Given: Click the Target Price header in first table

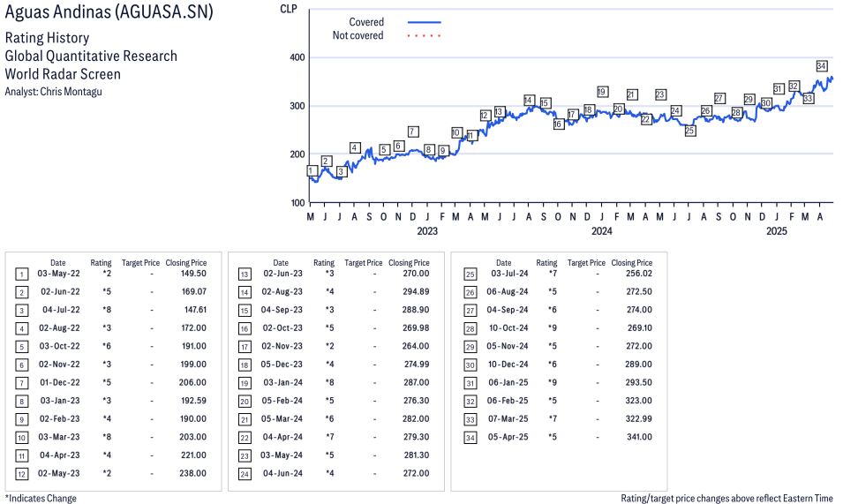Looking at the screenshot, I should [x=141, y=263].
